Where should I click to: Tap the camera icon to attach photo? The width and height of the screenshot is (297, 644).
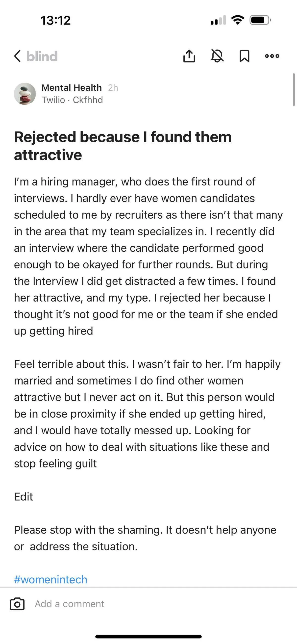click(x=17, y=604)
